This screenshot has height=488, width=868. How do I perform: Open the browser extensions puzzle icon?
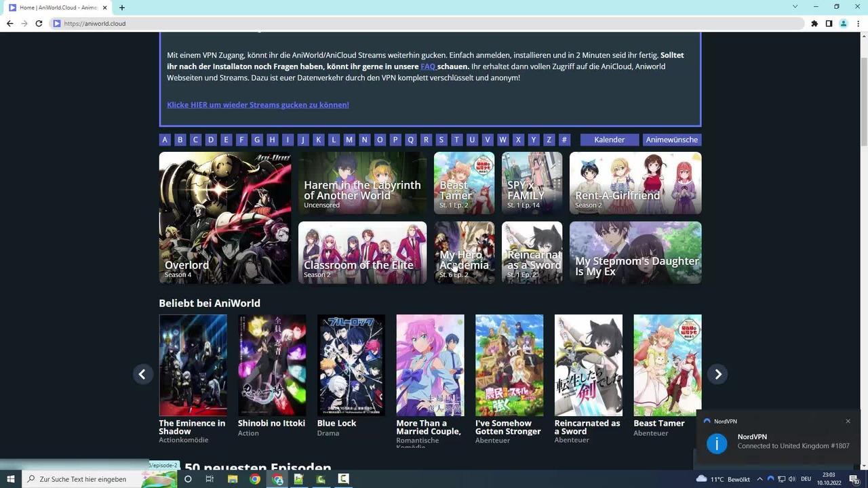pyautogui.click(x=814, y=23)
